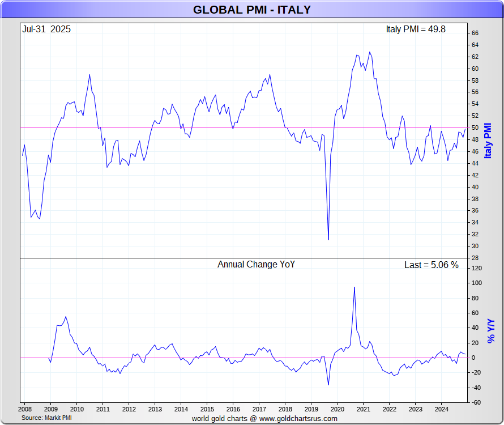Click the 54 tick on PMI axis

pos(475,104)
